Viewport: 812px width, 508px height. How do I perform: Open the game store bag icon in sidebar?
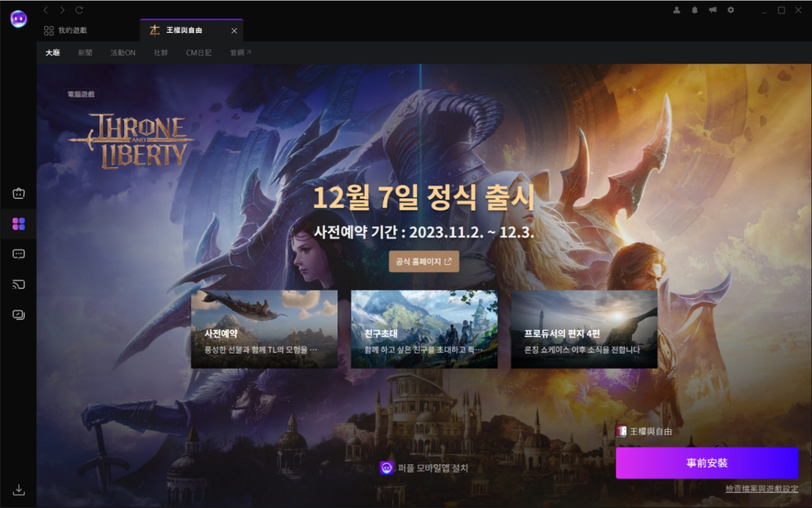pos(19,194)
